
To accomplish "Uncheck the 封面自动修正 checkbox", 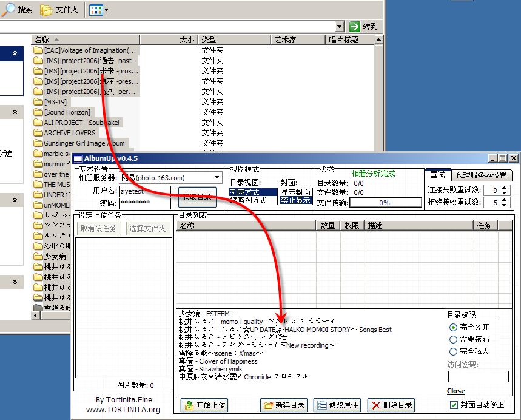I will pos(454,405).
